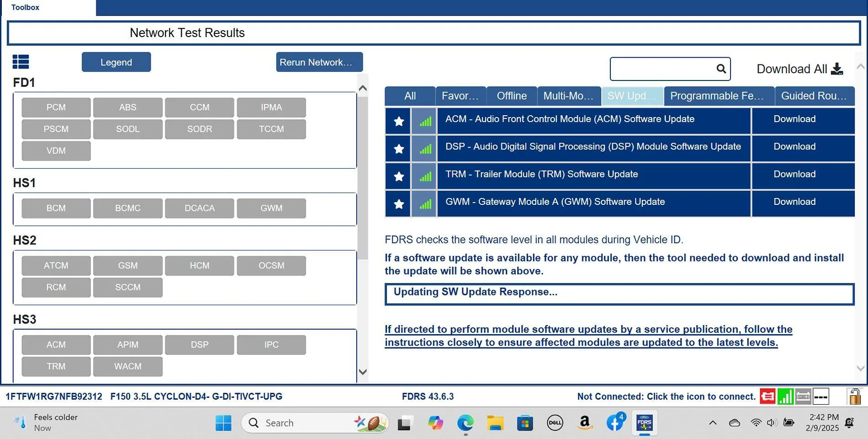Click the Legend button
868x439 pixels.
(116, 62)
